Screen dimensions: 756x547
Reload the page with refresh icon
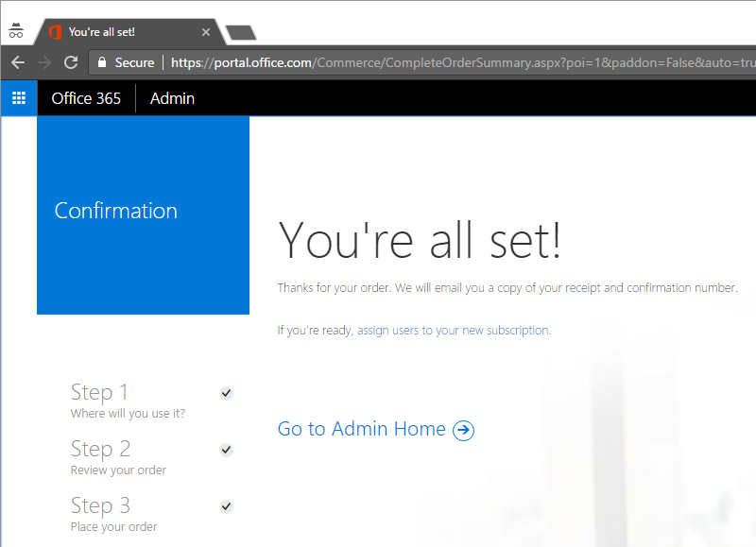coord(70,62)
